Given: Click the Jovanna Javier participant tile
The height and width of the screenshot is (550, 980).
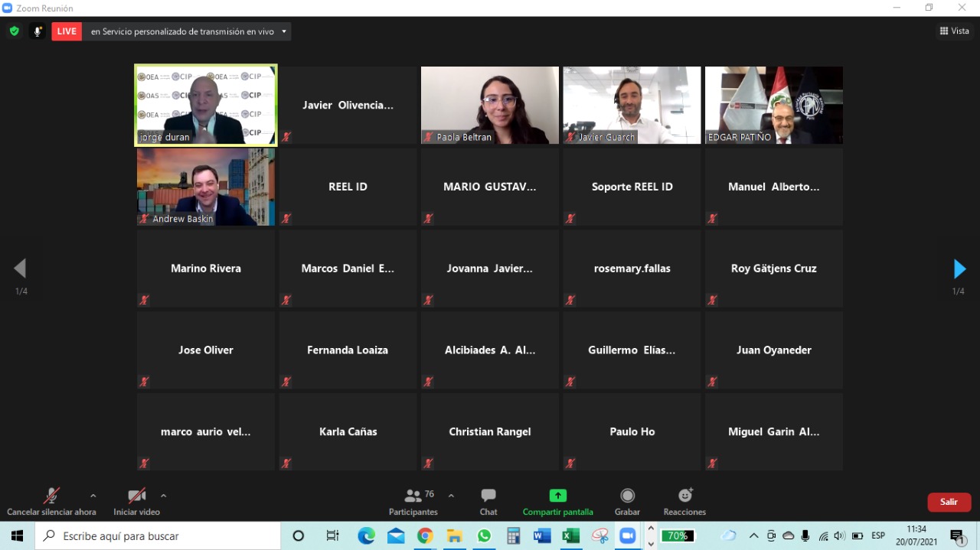Looking at the screenshot, I should pyautogui.click(x=490, y=268).
